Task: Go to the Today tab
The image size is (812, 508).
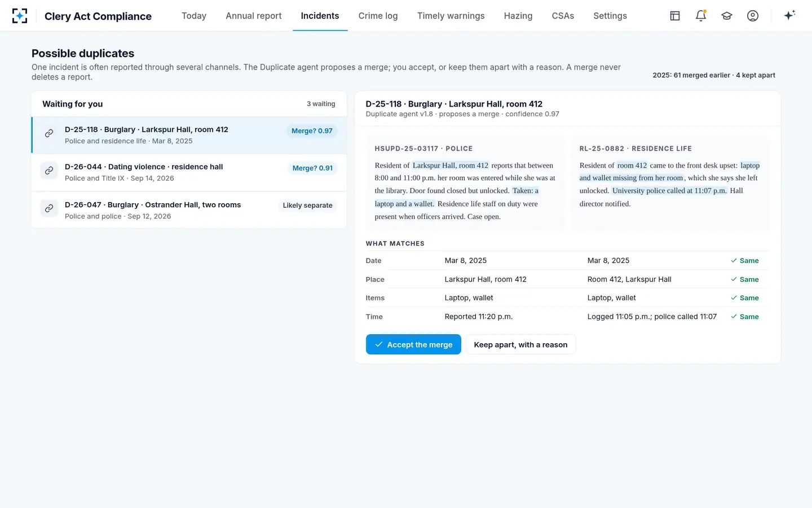Action: pyautogui.click(x=194, y=16)
